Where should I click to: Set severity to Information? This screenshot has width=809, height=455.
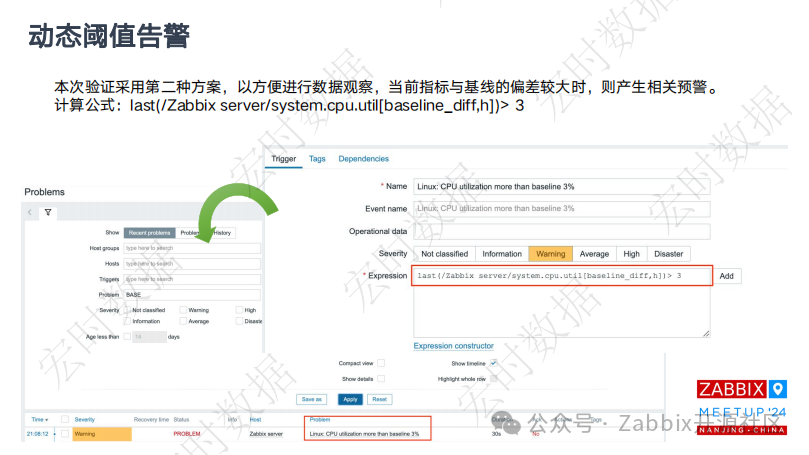coord(502,254)
